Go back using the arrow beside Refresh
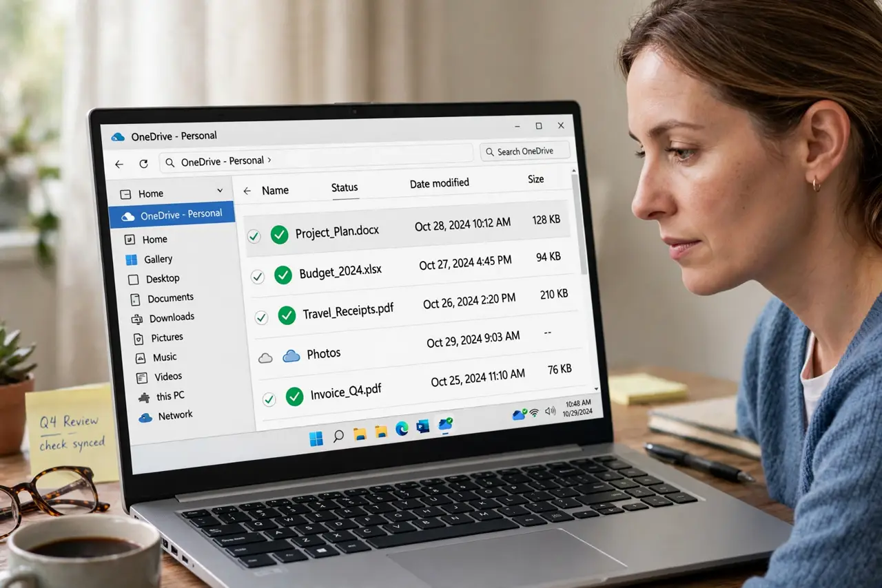 pyautogui.click(x=119, y=165)
